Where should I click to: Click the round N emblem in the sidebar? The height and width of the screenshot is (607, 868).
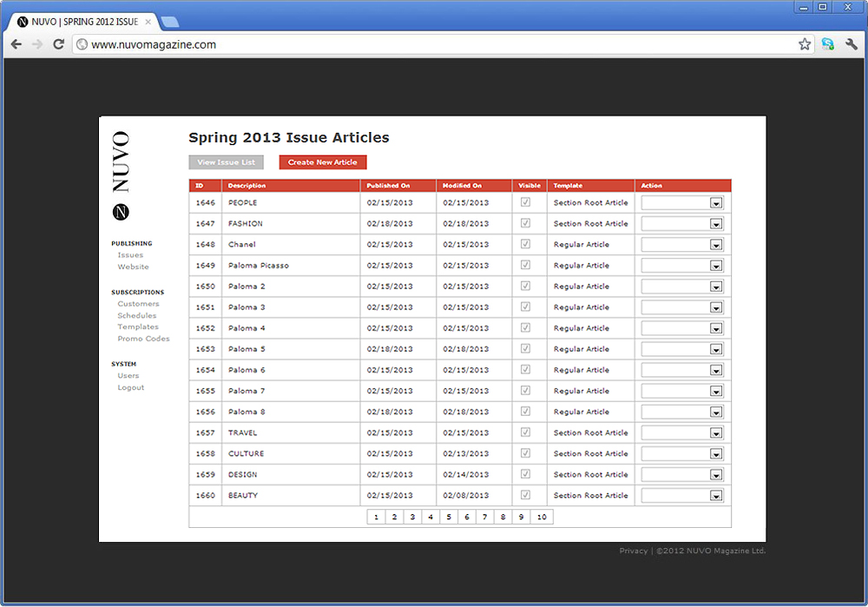click(121, 212)
